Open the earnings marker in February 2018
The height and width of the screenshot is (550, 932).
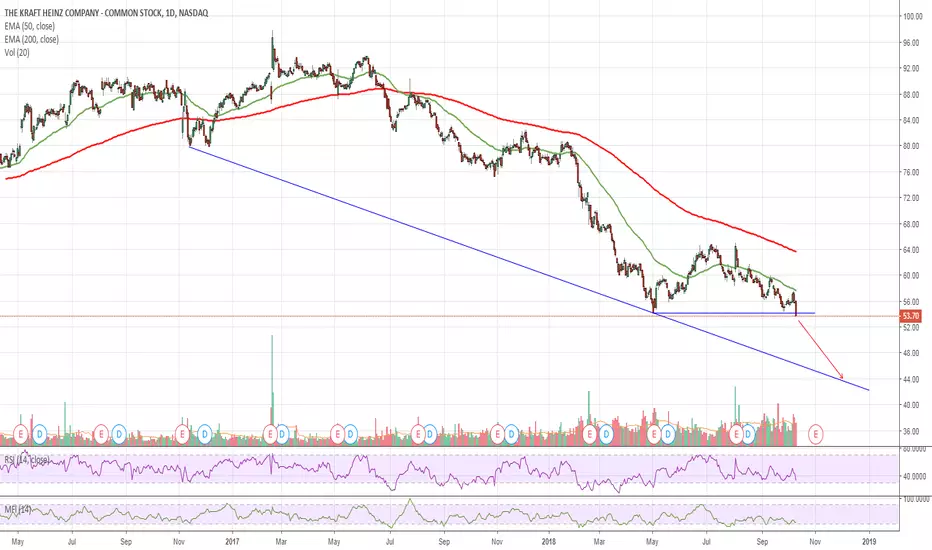(590, 434)
